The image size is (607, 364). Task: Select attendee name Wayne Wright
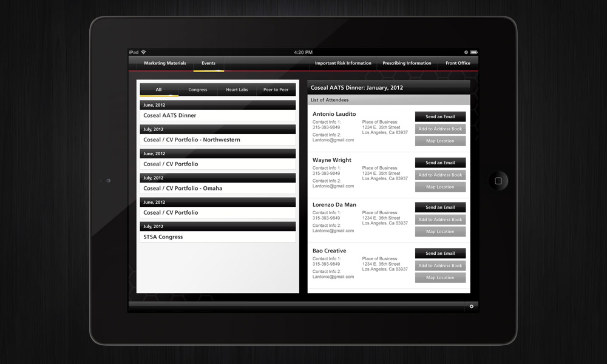332,160
